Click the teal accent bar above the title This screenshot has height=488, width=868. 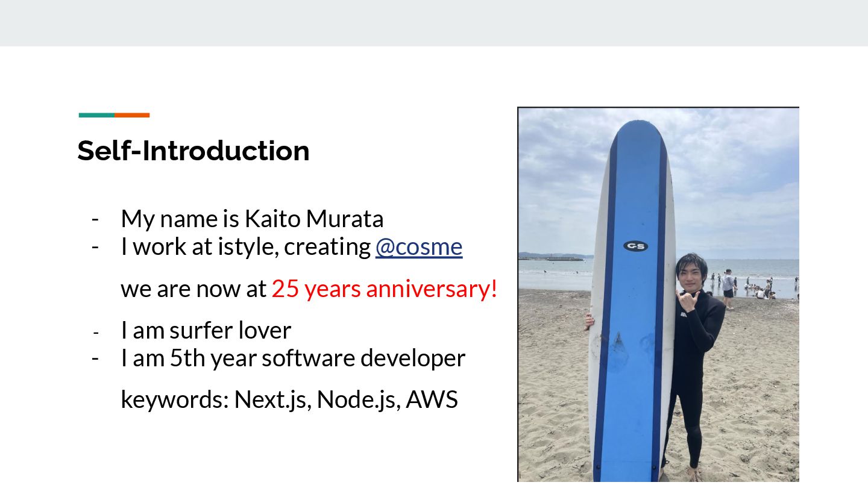click(96, 115)
